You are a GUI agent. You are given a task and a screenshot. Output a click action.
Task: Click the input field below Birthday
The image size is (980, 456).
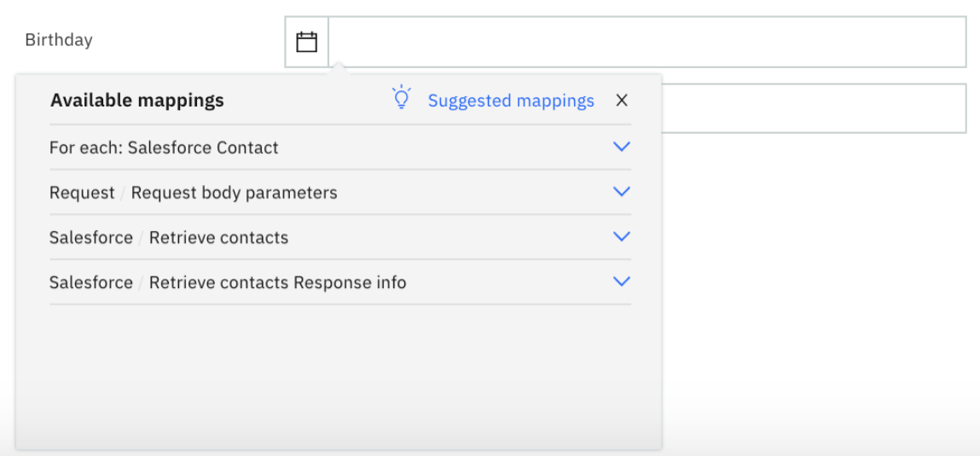click(813, 108)
